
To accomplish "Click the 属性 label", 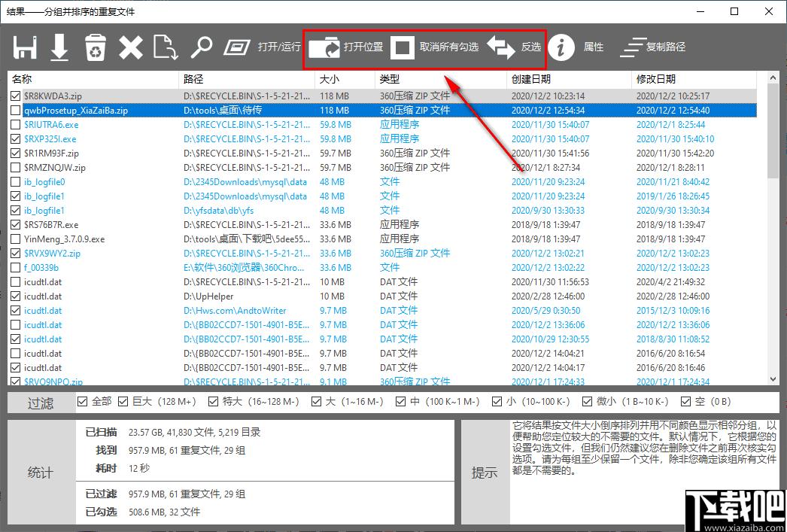I will coord(594,47).
